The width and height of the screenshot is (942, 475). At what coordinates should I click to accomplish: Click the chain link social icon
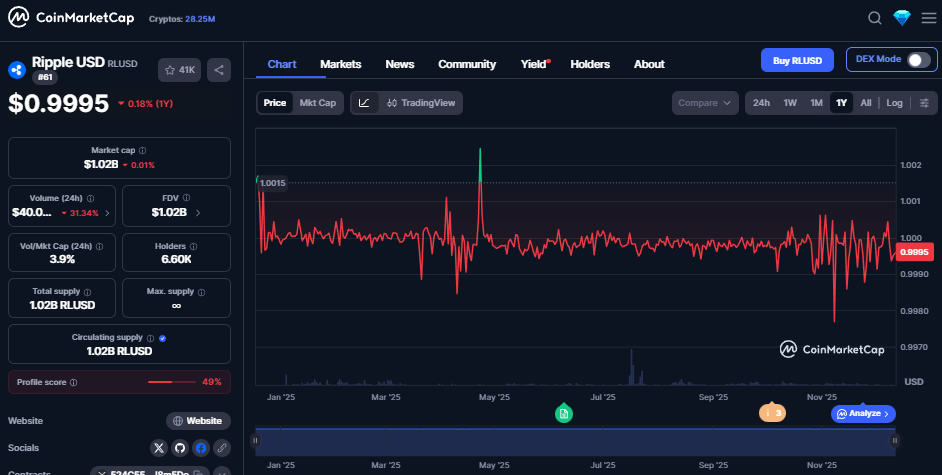click(222, 447)
